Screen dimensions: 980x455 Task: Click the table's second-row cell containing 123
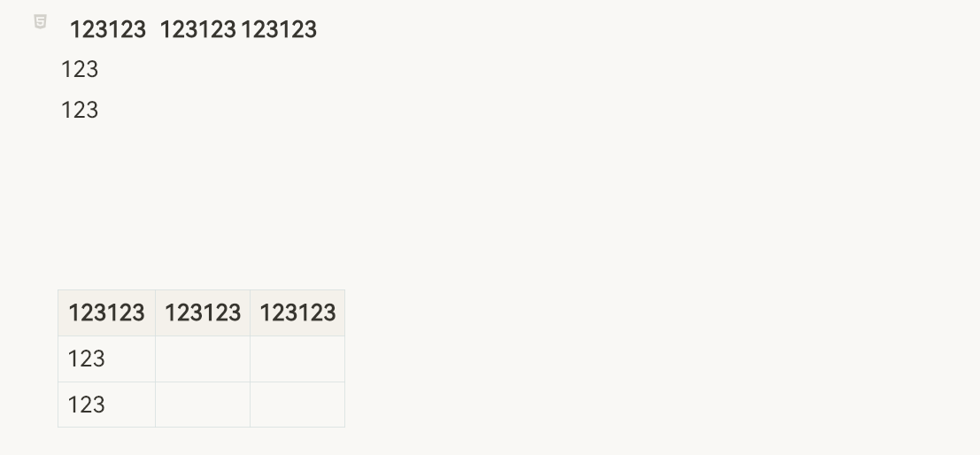click(x=87, y=359)
